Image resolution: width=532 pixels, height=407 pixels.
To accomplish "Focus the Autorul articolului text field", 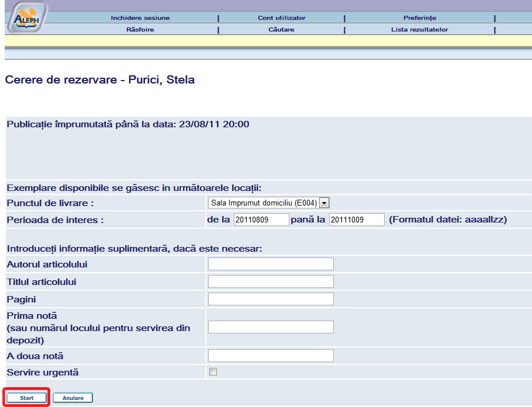I will tap(271, 264).
